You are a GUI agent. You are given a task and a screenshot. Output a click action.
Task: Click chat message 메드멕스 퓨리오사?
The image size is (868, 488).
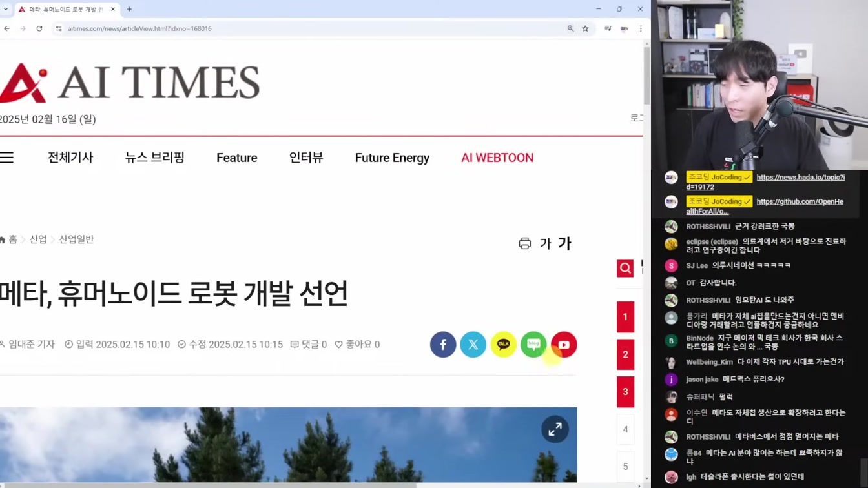tap(753, 380)
